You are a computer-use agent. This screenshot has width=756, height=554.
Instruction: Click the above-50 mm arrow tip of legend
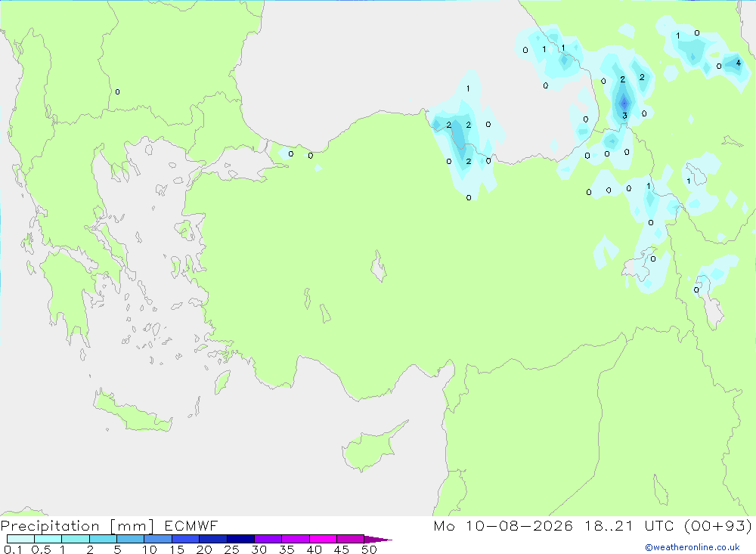tap(379, 540)
